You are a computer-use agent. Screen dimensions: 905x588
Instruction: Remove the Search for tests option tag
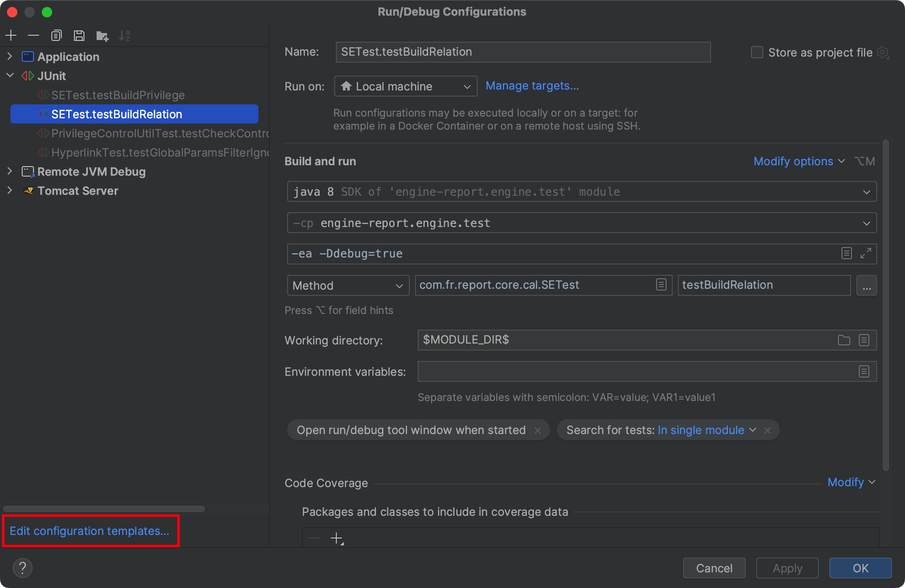768,430
